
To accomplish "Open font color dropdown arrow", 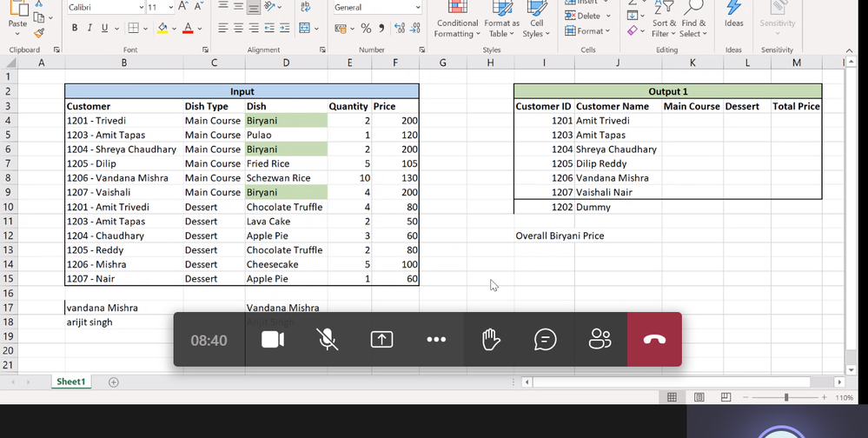I will point(199,28).
